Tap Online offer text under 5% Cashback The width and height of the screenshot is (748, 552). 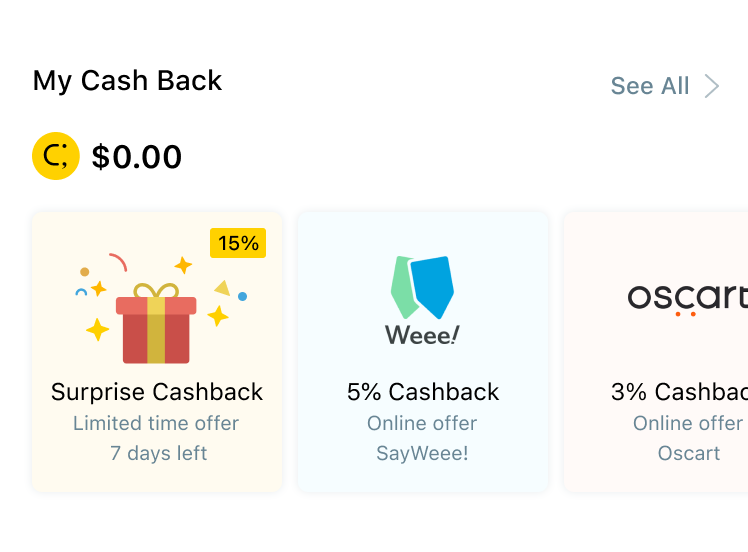(x=422, y=423)
